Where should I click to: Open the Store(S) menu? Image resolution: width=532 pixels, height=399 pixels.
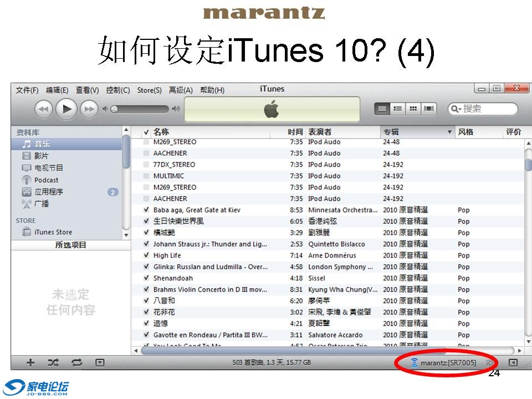tap(149, 90)
